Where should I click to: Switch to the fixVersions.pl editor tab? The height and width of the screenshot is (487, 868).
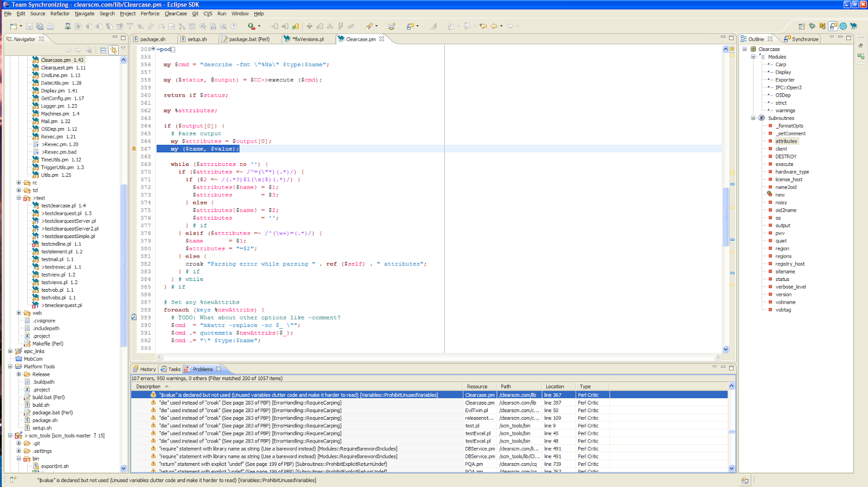(307, 39)
